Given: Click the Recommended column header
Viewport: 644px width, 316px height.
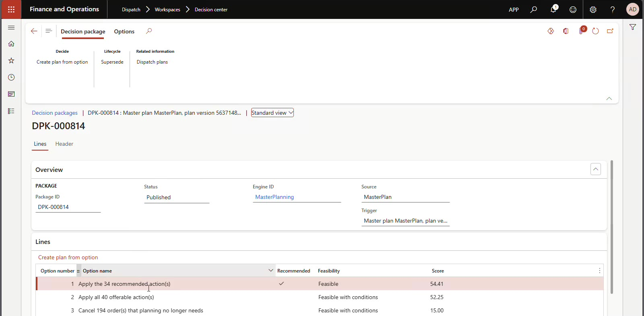Looking at the screenshot, I should [294, 271].
